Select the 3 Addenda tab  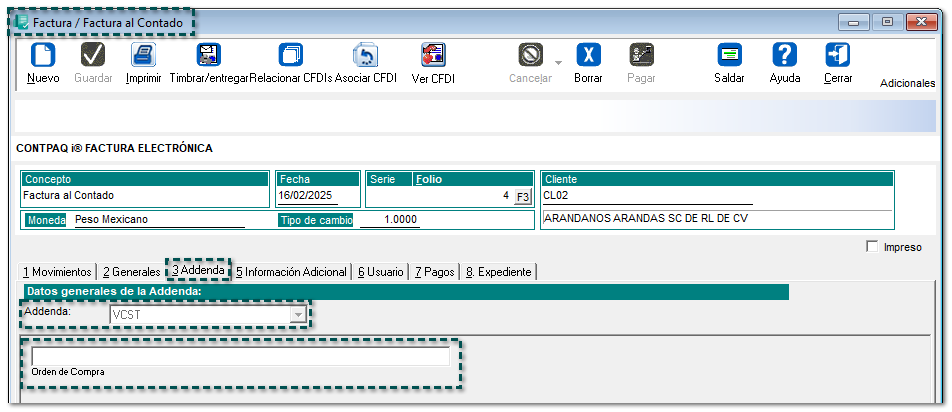pyautogui.click(x=198, y=270)
